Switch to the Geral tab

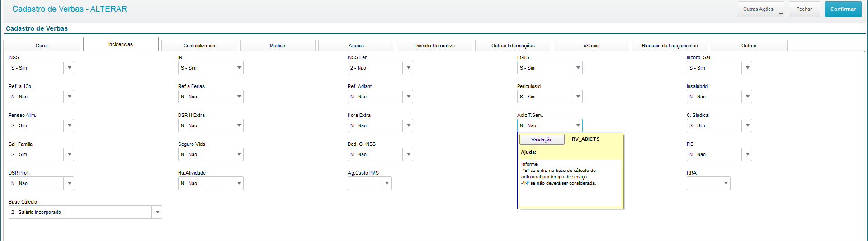42,46
